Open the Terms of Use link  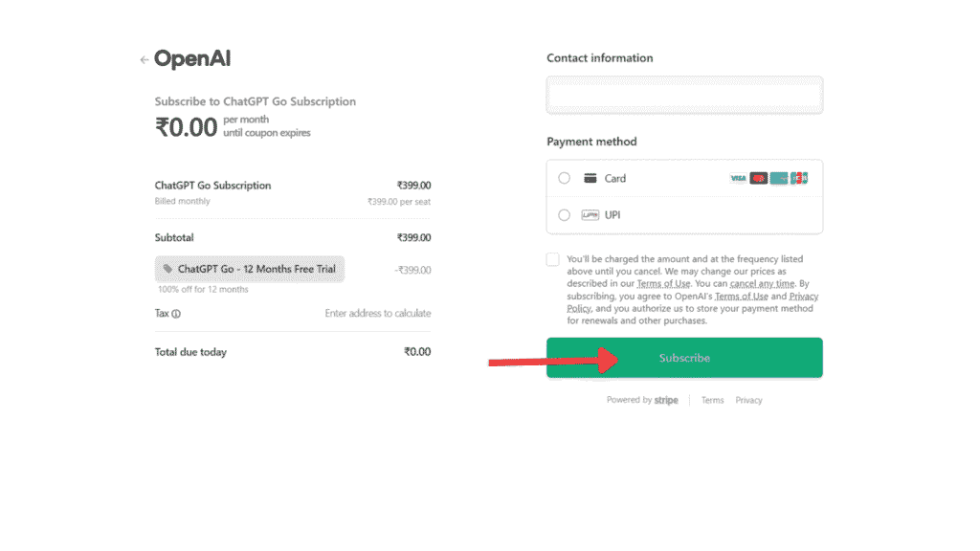663,284
